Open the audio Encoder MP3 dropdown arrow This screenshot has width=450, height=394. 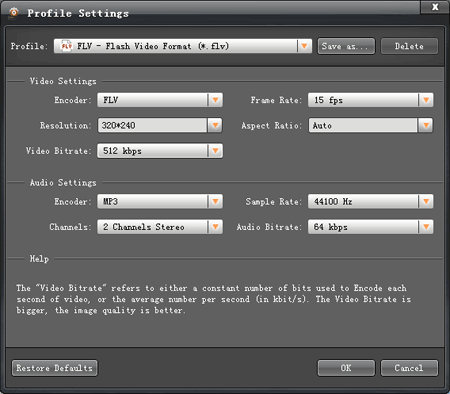215,201
